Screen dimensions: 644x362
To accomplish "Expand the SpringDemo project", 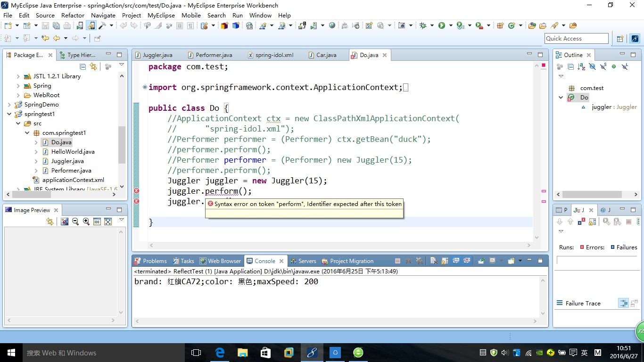I will 9,104.
